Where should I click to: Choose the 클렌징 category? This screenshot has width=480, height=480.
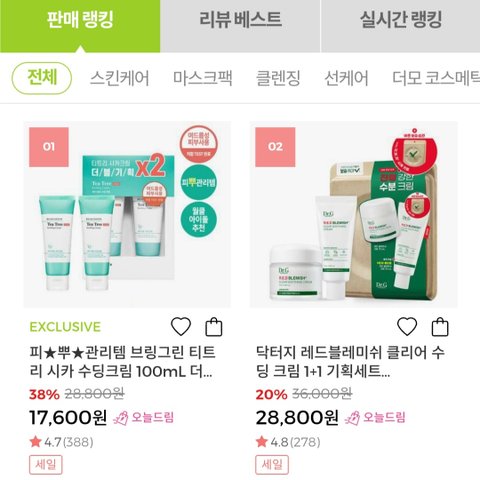pyautogui.click(x=278, y=78)
